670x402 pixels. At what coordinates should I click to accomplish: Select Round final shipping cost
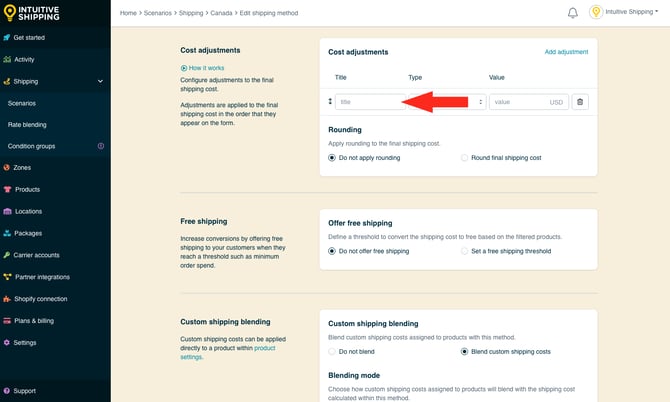[464, 158]
